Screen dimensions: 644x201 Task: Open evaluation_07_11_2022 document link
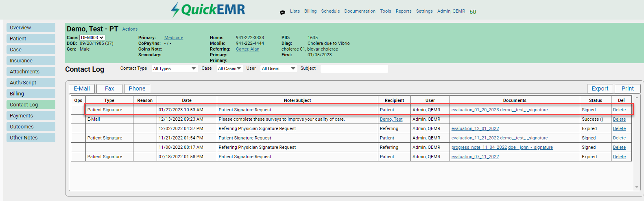(475, 157)
